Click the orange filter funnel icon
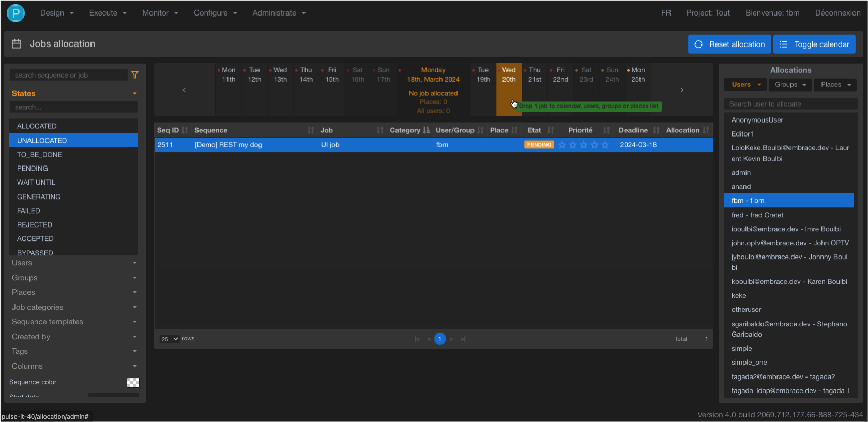Image resolution: width=868 pixels, height=422 pixels. click(x=135, y=75)
